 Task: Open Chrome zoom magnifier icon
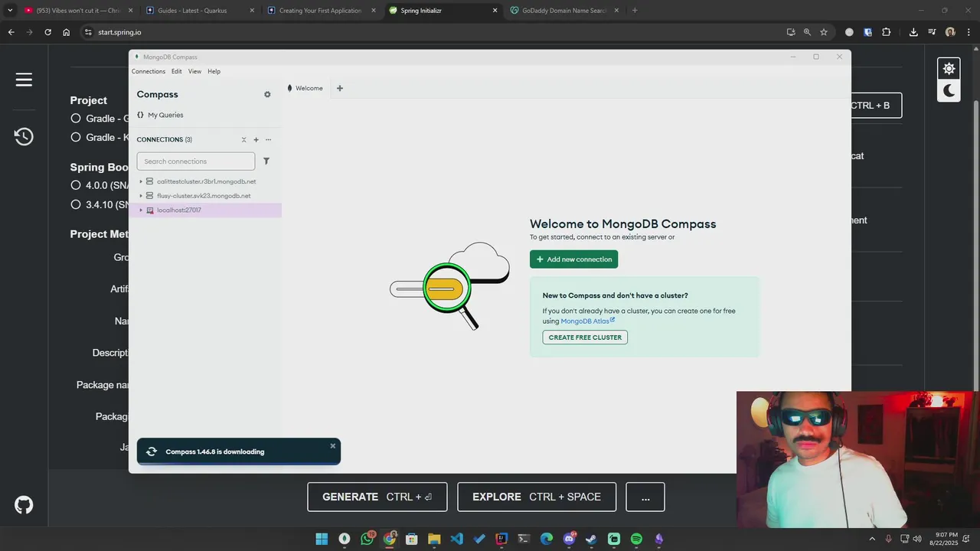pos(807,32)
